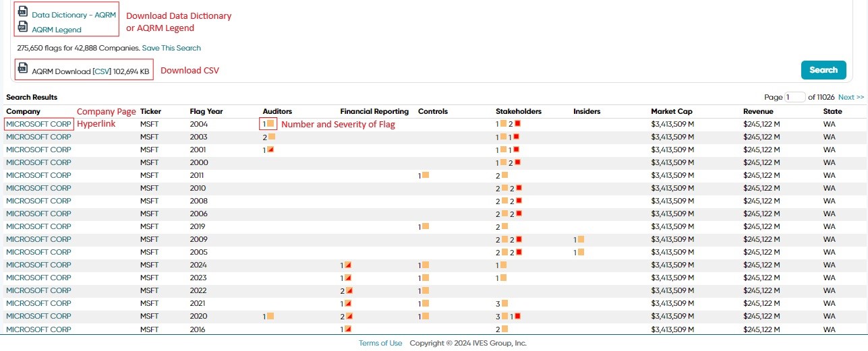Click the Auditors flag in the 2001 row
868x351 pixels.
pyautogui.click(x=270, y=150)
